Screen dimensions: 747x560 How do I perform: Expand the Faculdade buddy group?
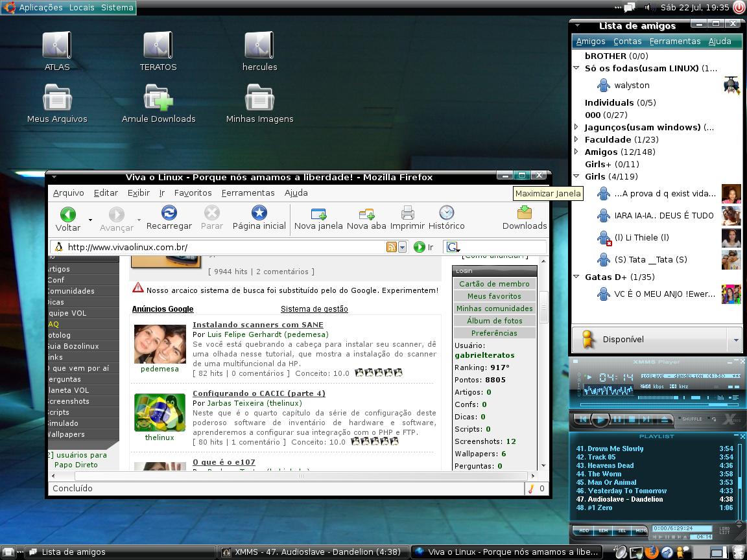click(x=576, y=139)
